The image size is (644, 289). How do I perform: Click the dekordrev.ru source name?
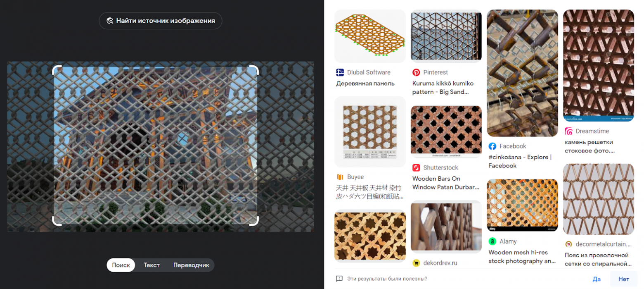440,263
